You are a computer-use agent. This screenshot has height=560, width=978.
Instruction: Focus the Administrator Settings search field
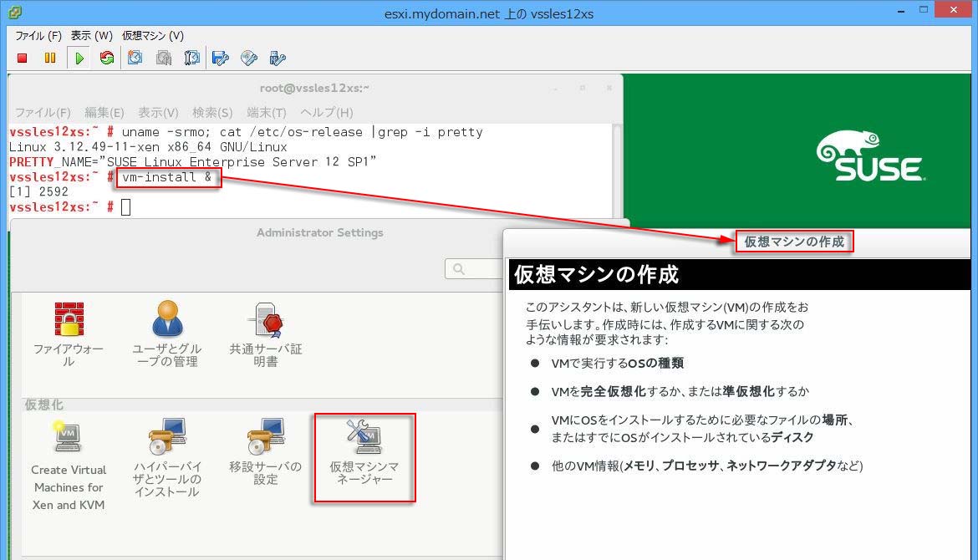[x=474, y=269]
